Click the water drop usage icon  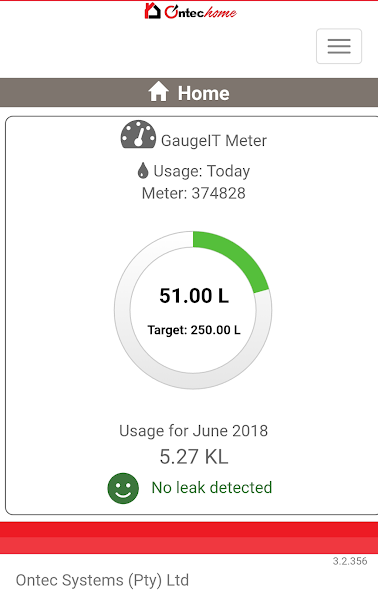pyautogui.click(x=143, y=171)
